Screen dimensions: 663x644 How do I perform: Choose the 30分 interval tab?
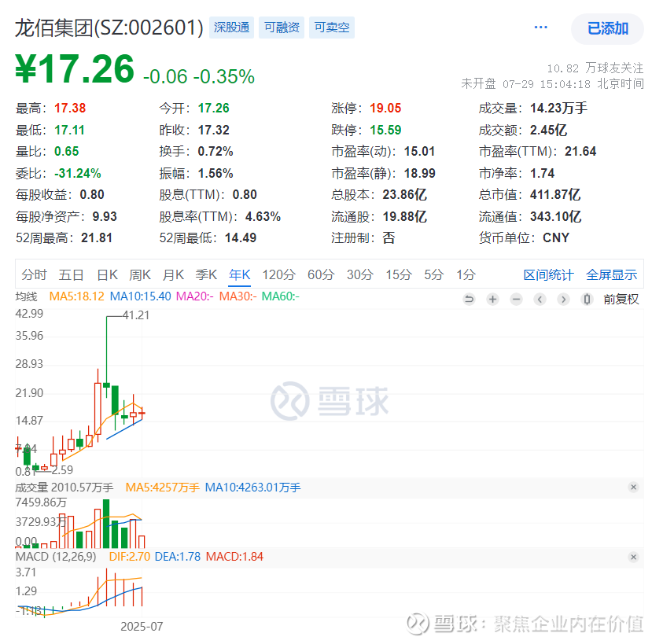pos(360,275)
